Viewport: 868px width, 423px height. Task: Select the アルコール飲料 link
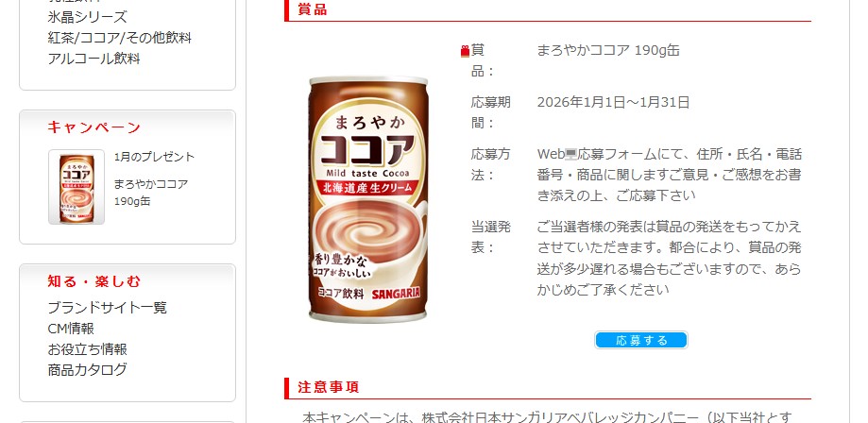(x=94, y=59)
